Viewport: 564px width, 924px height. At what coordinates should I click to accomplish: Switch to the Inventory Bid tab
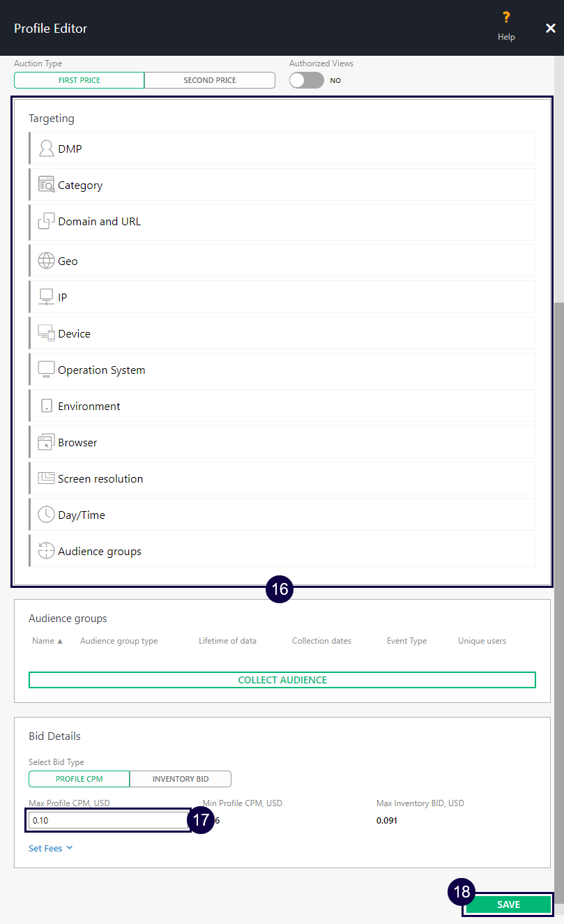coord(181,779)
